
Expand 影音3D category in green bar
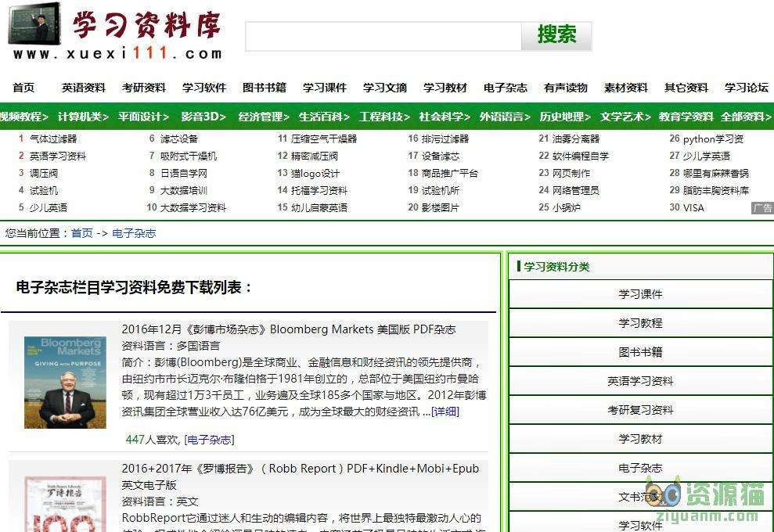[203, 117]
